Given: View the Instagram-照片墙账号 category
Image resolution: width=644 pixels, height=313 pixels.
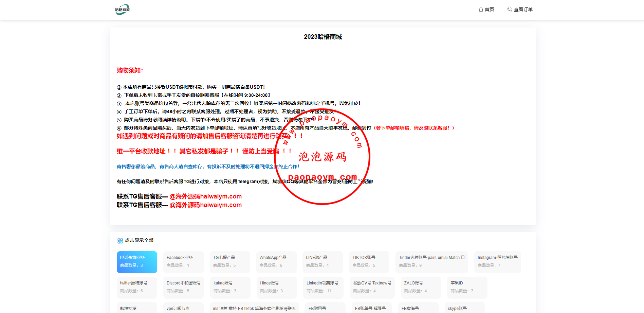Looking at the screenshot, I should coord(498,262).
